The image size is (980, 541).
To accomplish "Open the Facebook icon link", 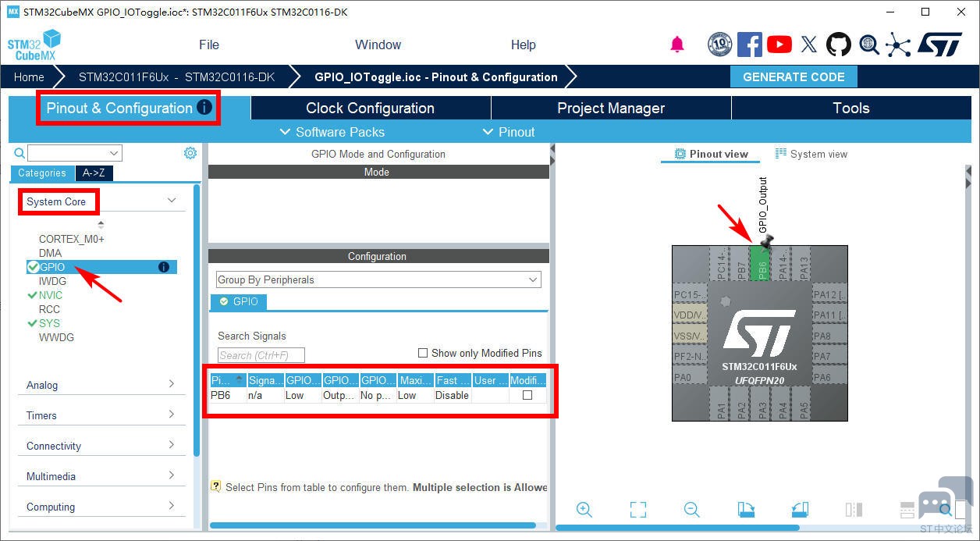I will click(x=750, y=44).
